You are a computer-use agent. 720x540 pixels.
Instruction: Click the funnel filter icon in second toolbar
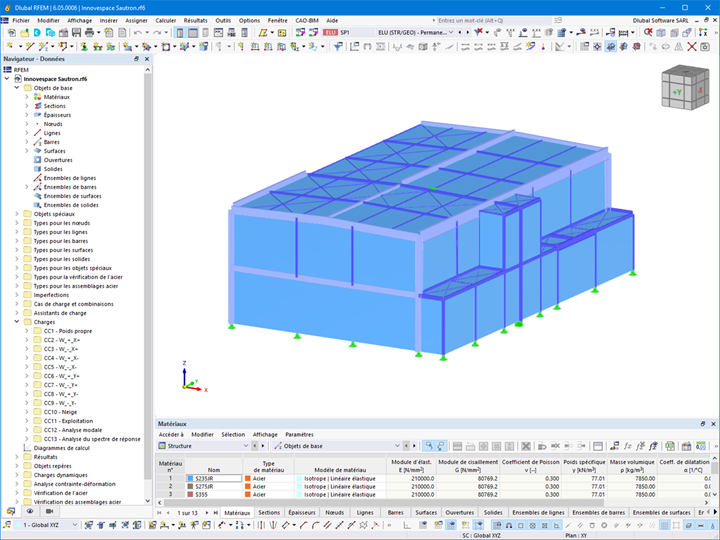(x=338, y=46)
